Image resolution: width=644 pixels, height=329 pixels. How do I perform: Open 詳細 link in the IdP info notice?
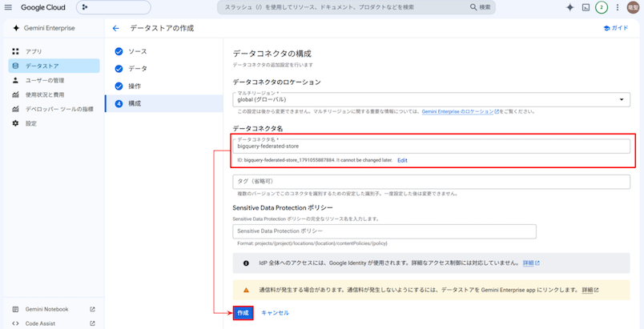[x=531, y=263]
